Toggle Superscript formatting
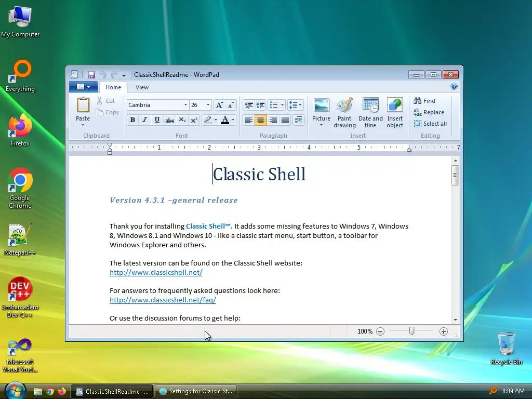The height and width of the screenshot is (399, 532). [x=194, y=120]
